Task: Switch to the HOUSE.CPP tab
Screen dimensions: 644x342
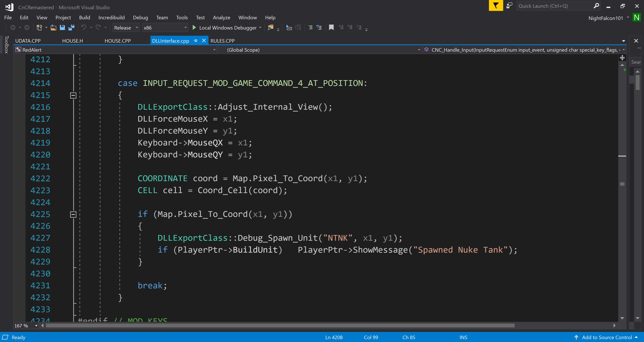Action: point(118,41)
